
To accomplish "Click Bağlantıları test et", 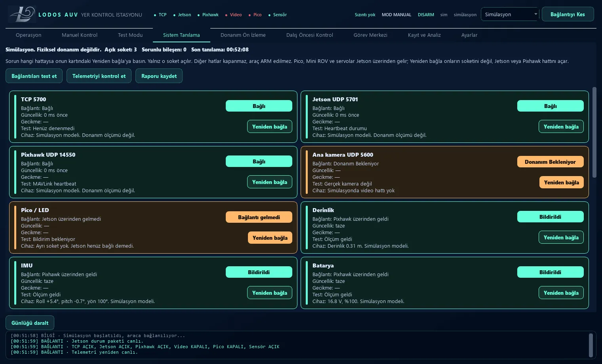I will click(x=34, y=76).
